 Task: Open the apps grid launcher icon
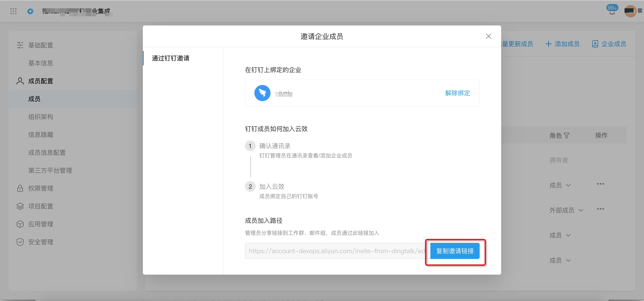13,11
